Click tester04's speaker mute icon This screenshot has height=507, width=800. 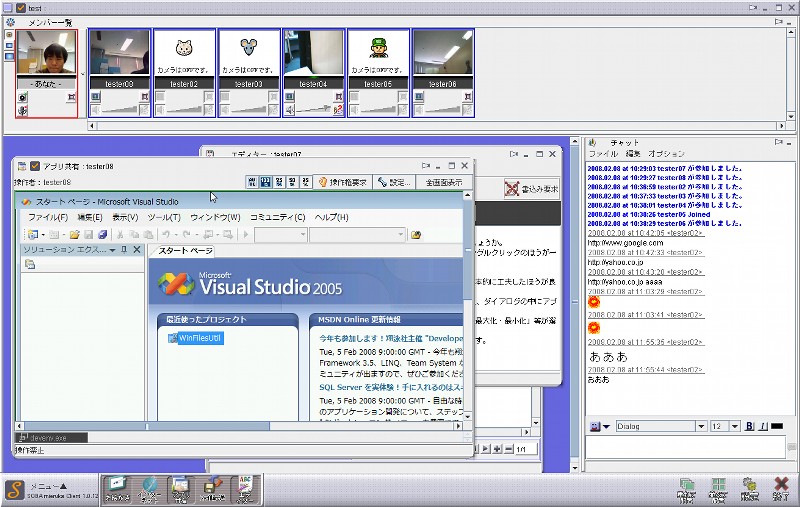290,110
